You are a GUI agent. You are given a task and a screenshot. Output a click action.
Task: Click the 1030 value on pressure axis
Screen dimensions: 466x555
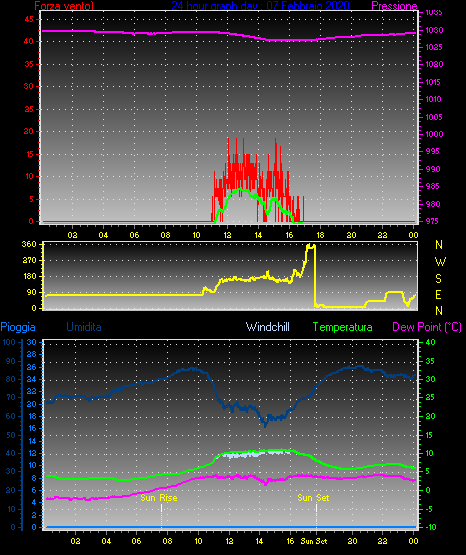coord(434,30)
